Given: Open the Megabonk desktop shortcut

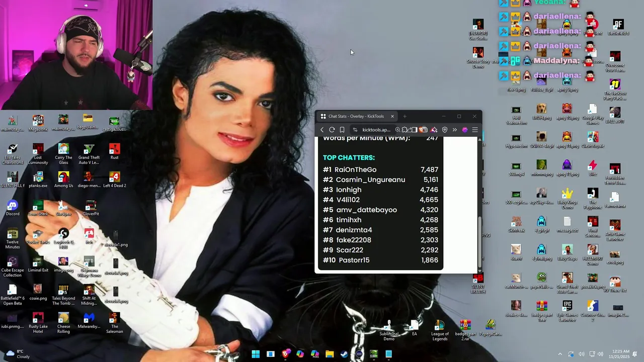Looking at the screenshot, I should (x=38, y=124).
